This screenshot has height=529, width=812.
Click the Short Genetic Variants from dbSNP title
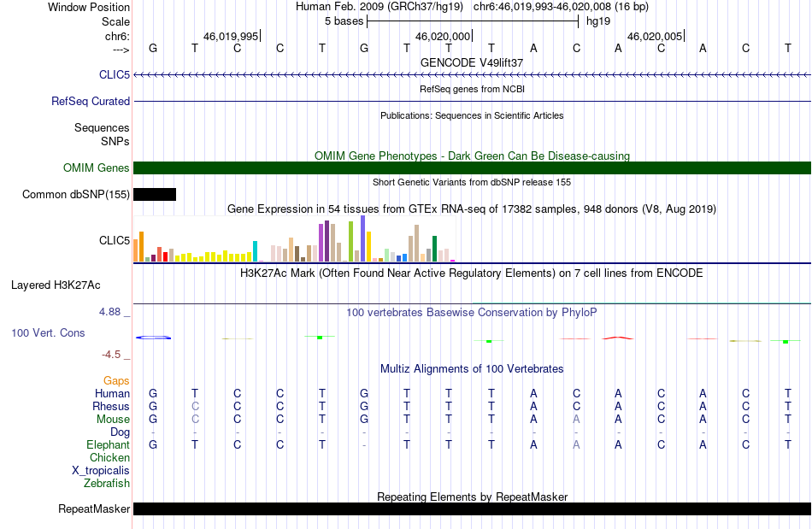click(472, 182)
